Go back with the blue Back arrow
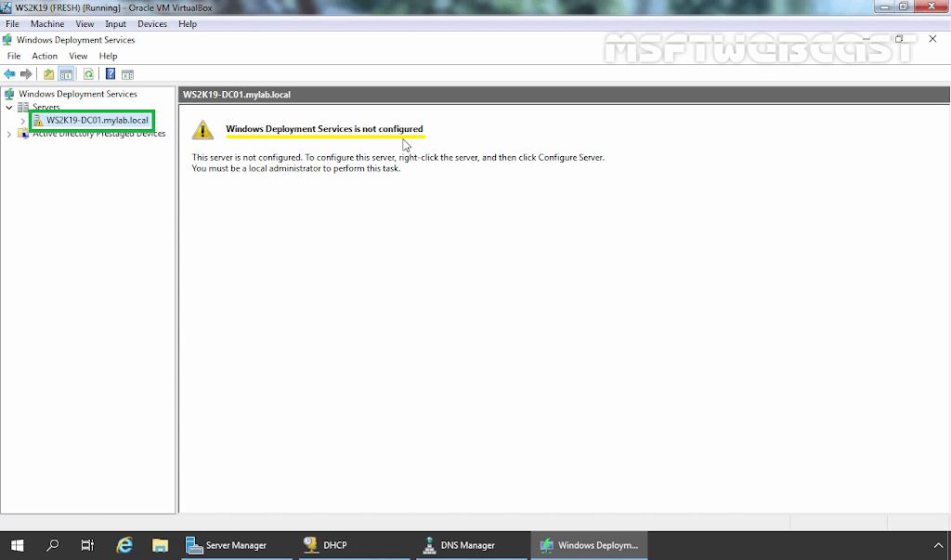The height and width of the screenshot is (560, 951). 9,74
